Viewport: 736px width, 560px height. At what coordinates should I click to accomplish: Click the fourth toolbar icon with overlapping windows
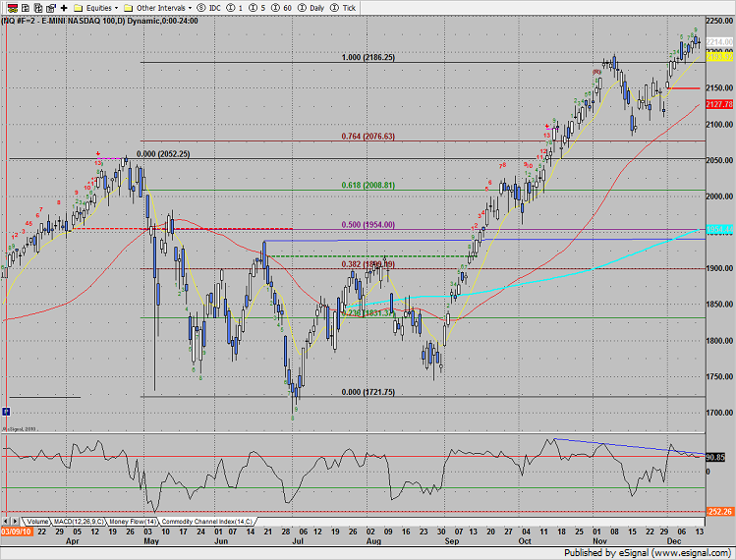pos(51,8)
